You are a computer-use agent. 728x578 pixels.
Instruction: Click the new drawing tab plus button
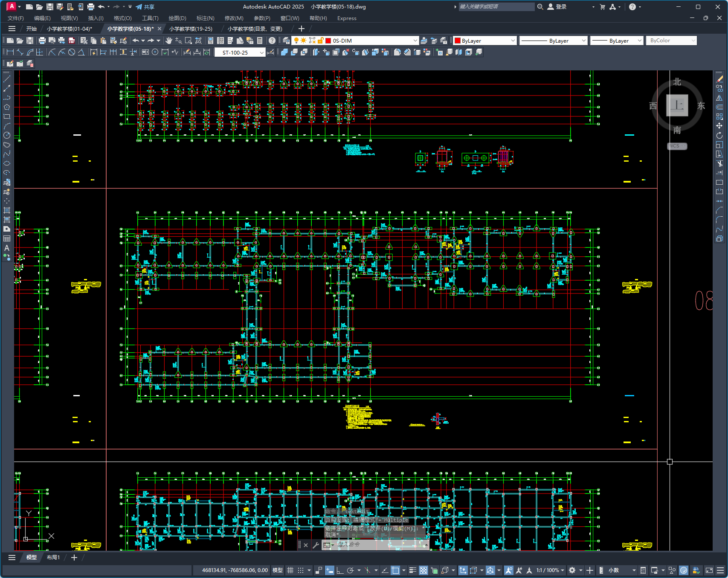pyautogui.click(x=302, y=29)
